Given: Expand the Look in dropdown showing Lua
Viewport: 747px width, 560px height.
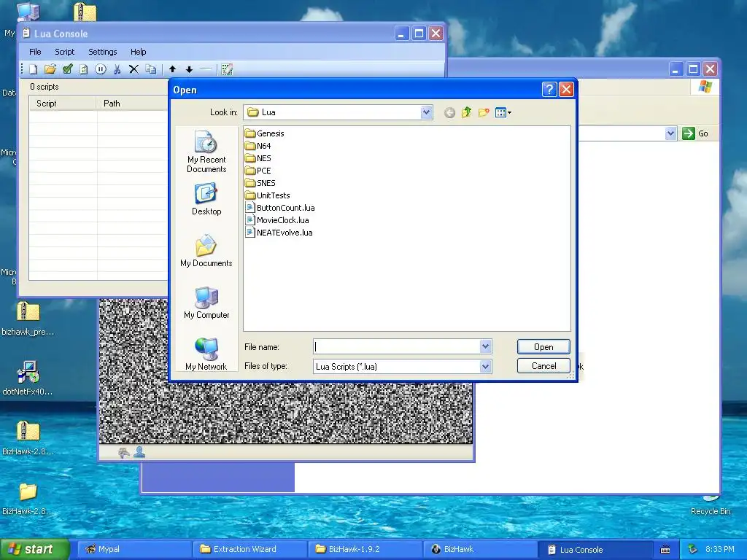Looking at the screenshot, I should (426, 112).
